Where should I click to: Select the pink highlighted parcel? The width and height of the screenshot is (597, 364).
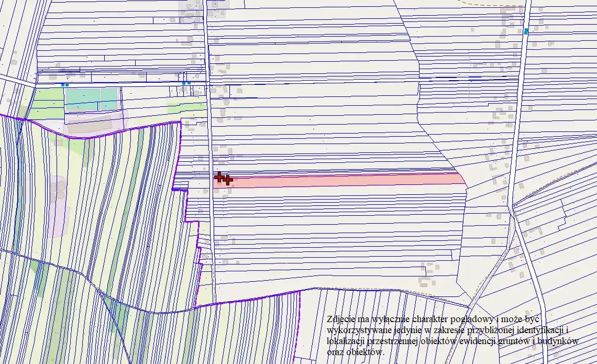tap(346, 180)
